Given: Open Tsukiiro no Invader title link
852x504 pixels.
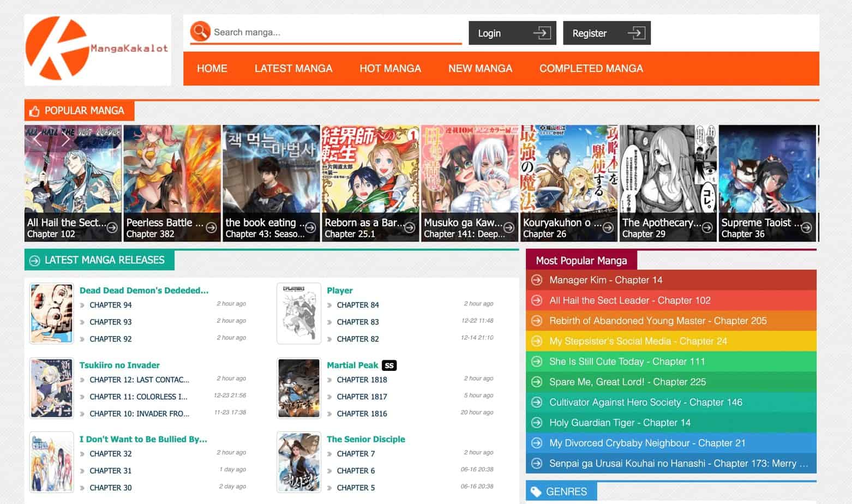Looking at the screenshot, I should 119,365.
